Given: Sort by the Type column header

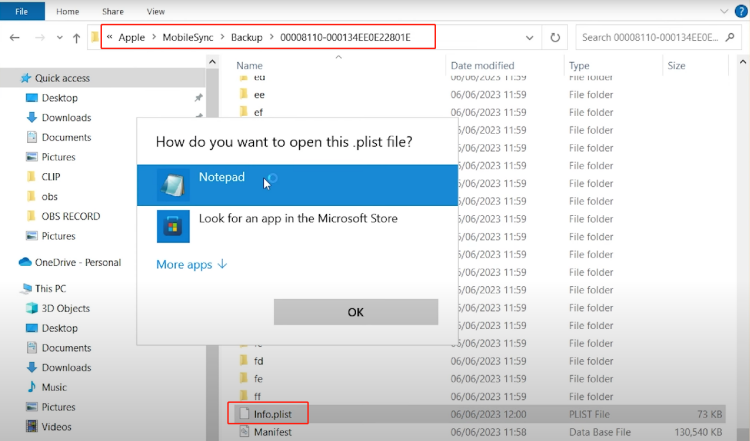Looking at the screenshot, I should 579,66.
